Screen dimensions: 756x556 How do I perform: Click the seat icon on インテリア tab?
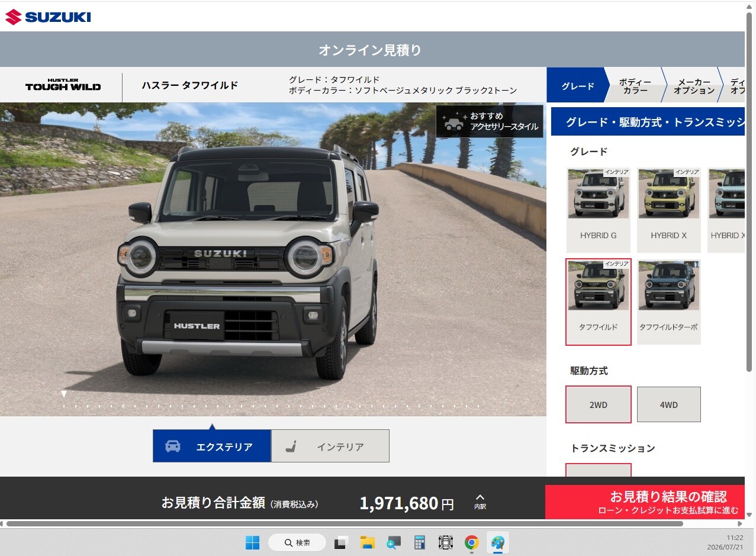(291, 446)
